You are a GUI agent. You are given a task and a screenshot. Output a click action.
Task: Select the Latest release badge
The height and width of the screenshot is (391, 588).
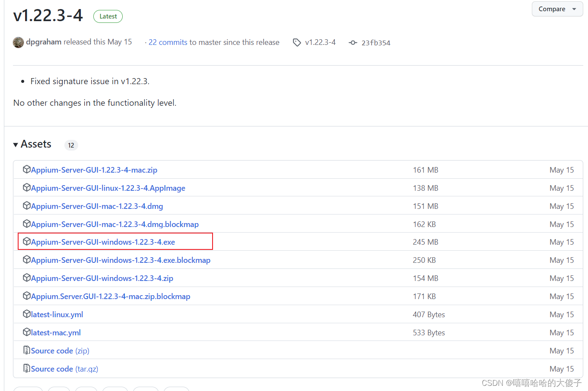pyautogui.click(x=108, y=16)
